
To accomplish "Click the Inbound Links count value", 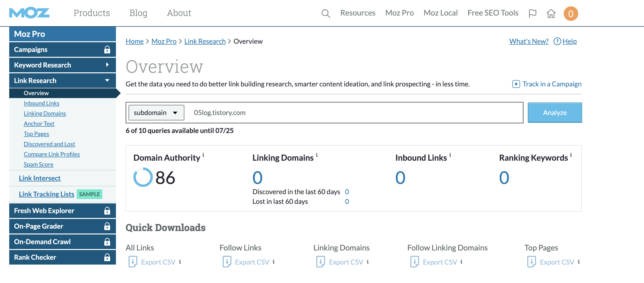I will pyautogui.click(x=400, y=177).
